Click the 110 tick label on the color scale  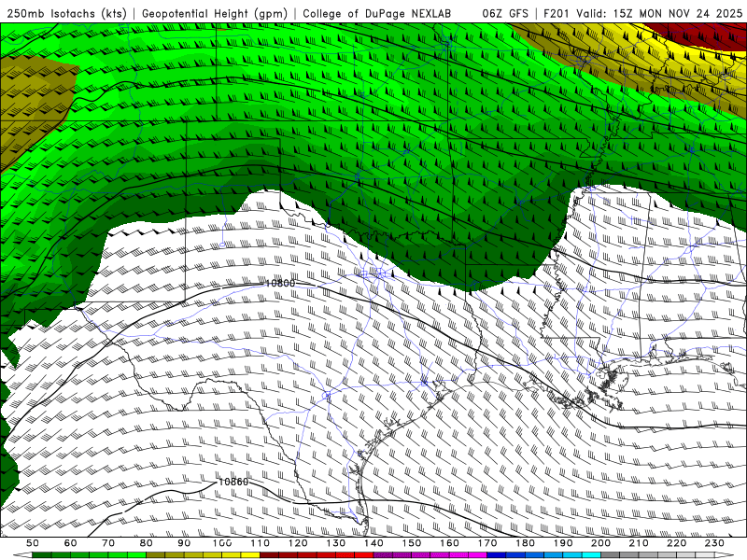(261, 543)
